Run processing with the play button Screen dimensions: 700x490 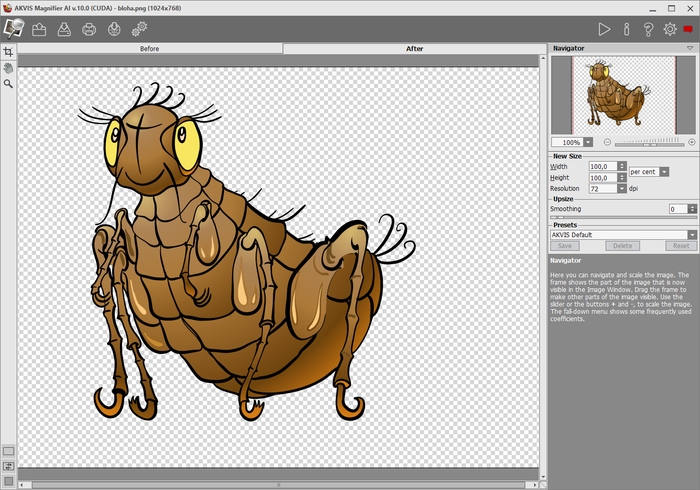click(x=604, y=29)
